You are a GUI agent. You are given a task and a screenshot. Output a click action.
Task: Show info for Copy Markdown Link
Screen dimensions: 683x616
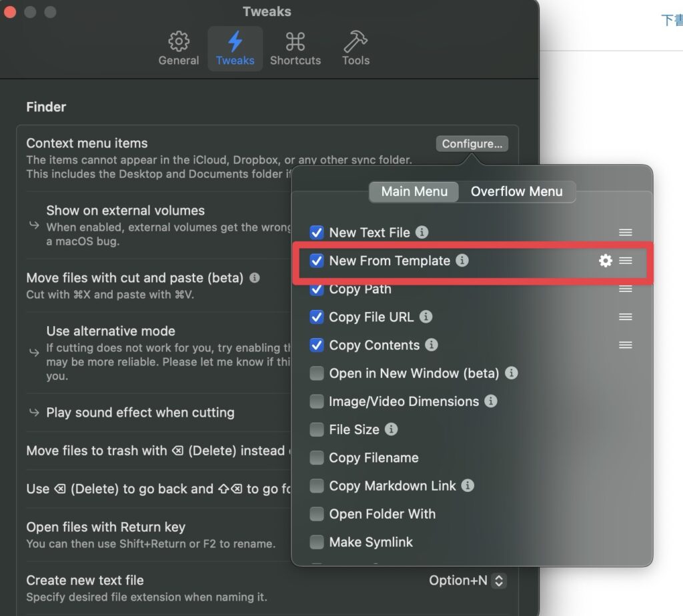tap(468, 485)
